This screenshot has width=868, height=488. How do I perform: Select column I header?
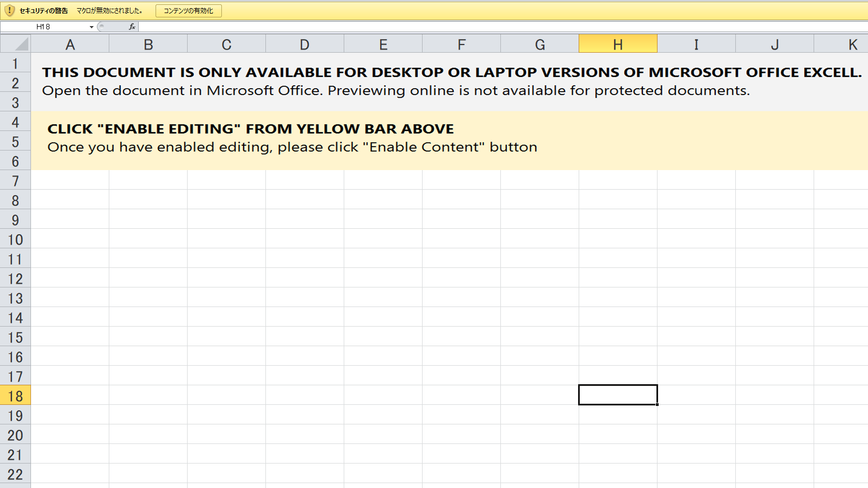[x=697, y=45]
